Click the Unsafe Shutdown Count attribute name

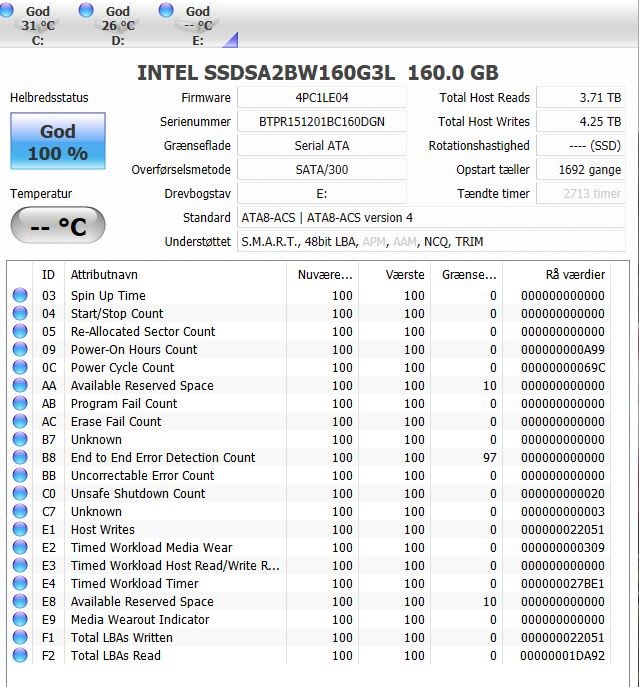pos(138,493)
